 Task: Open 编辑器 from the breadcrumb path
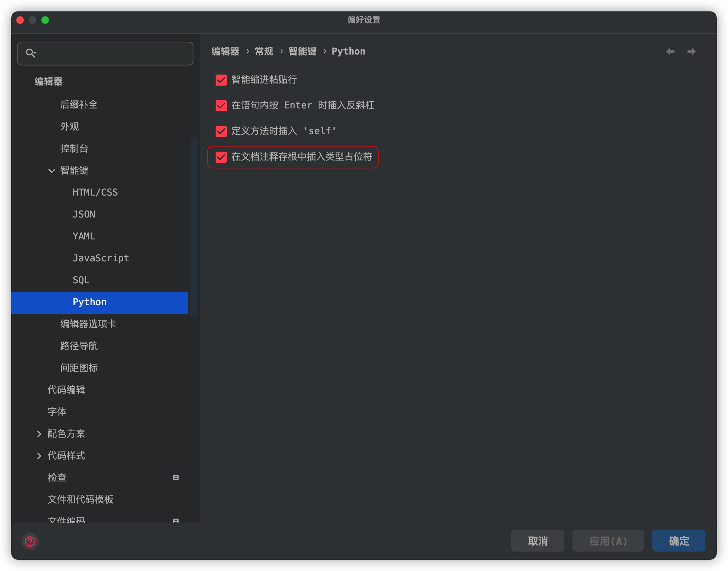coord(225,51)
